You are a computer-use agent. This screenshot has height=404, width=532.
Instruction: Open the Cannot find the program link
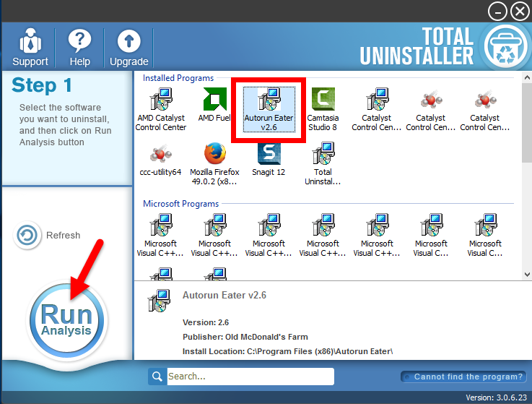[464, 377]
